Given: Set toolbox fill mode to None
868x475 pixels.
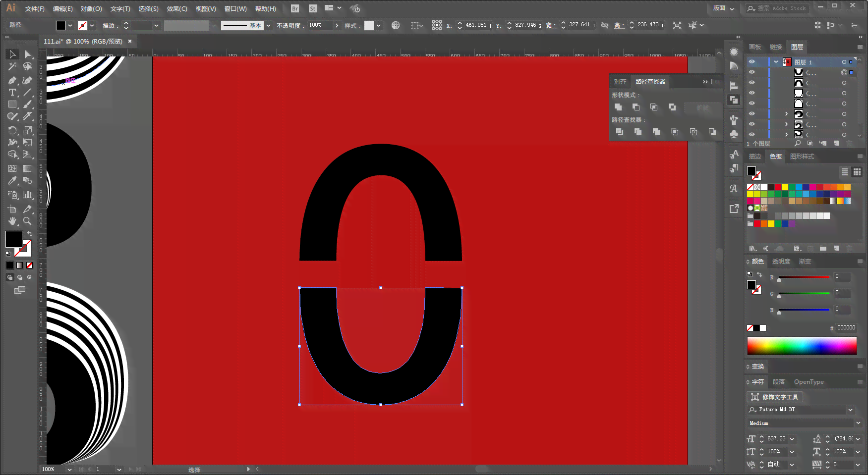Looking at the screenshot, I should 29,265.
